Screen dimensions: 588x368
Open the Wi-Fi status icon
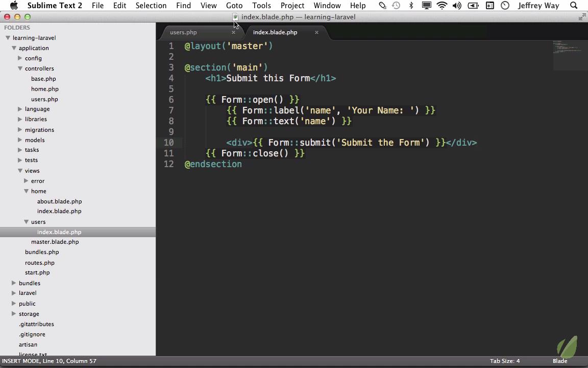tap(442, 5)
